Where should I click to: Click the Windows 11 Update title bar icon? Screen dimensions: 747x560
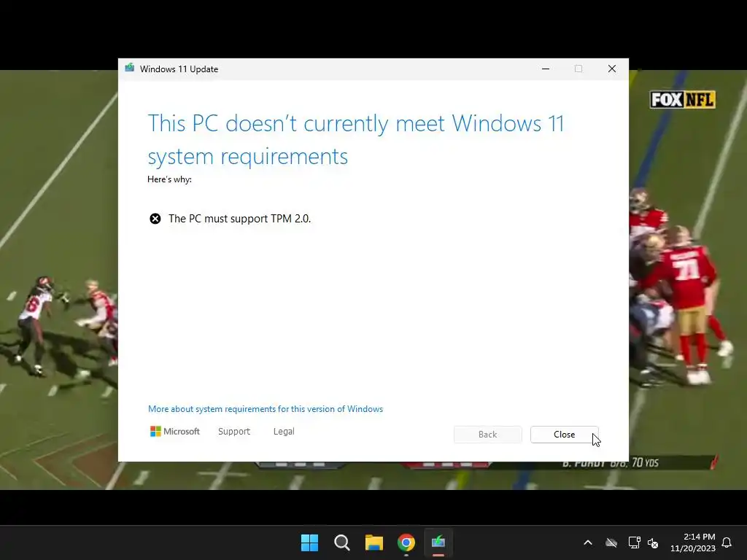(130, 68)
